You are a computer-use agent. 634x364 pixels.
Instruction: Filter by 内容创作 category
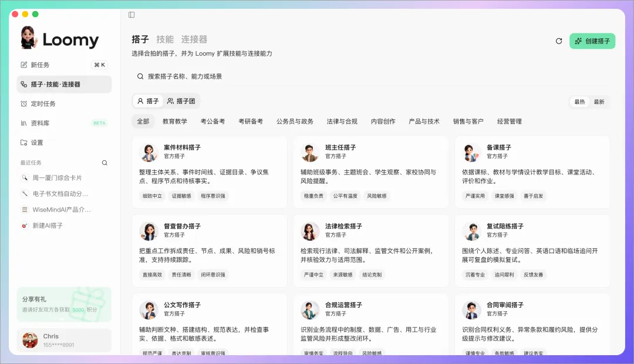pyautogui.click(x=383, y=122)
